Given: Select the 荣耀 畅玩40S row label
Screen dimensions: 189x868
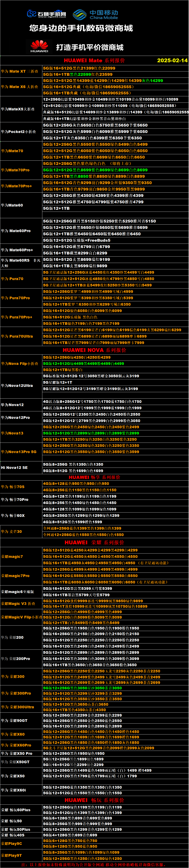Looking at the screenshot, I should (x=12, y=835).
